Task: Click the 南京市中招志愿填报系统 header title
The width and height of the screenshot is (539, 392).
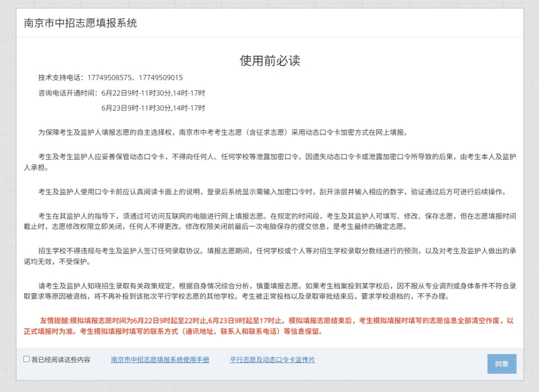Action: click(80, 23)
